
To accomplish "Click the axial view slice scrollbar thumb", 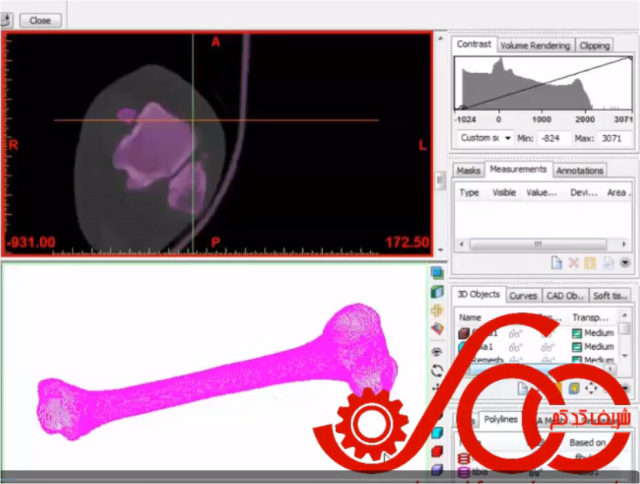I will coord(440,180).
